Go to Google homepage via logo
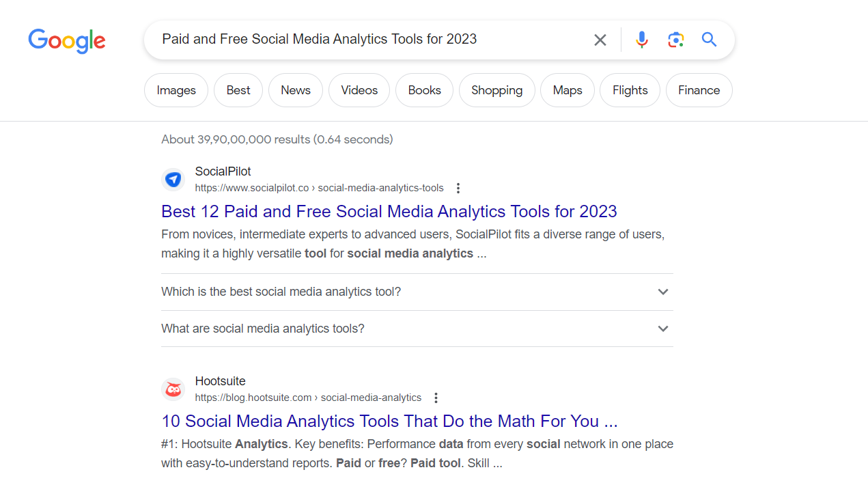868x485 pixels. point(67,41)
